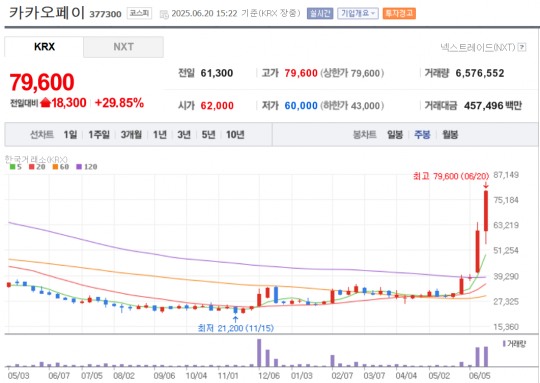Select the 10년 line chart period
540x383 pixels.
click(235, 134)
